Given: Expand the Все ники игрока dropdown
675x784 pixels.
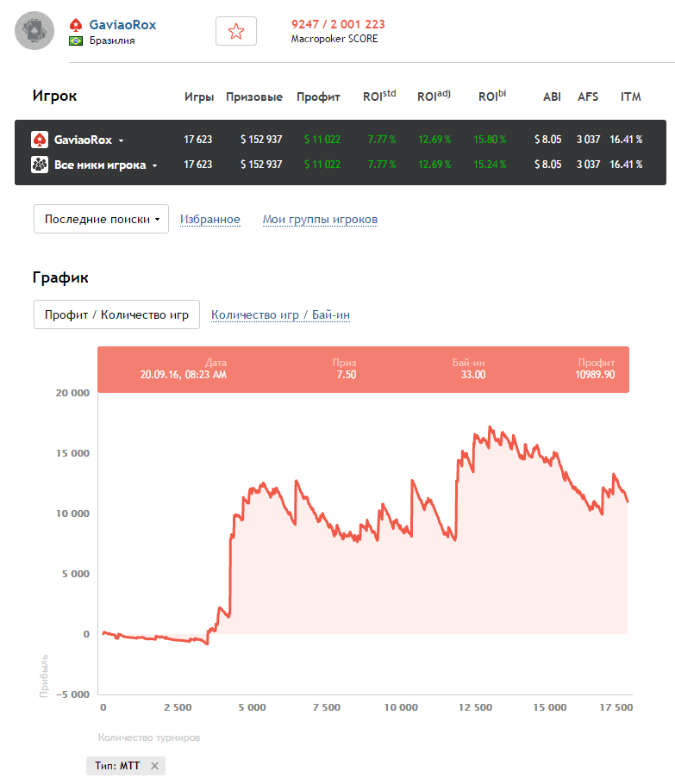Looking at the screenshot, I should tap(155, 165).
